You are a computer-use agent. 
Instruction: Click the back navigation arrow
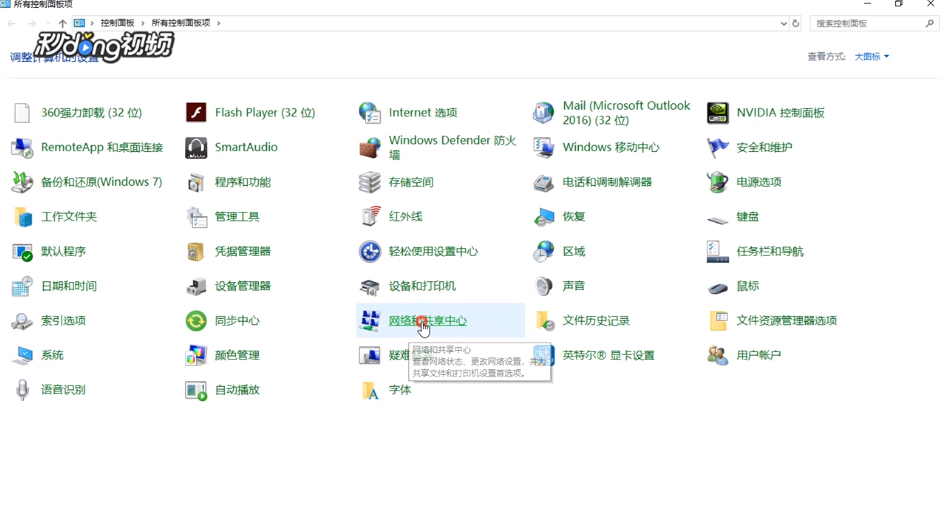[x=12, y=23]
